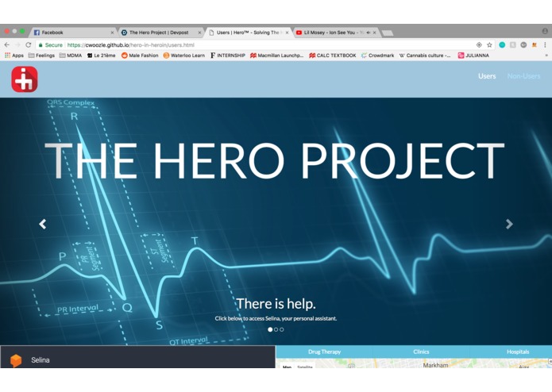Screen dimensions: 552x392
Task: Switch to The Hero Project Devpost tab
Action: coord(160,33)
